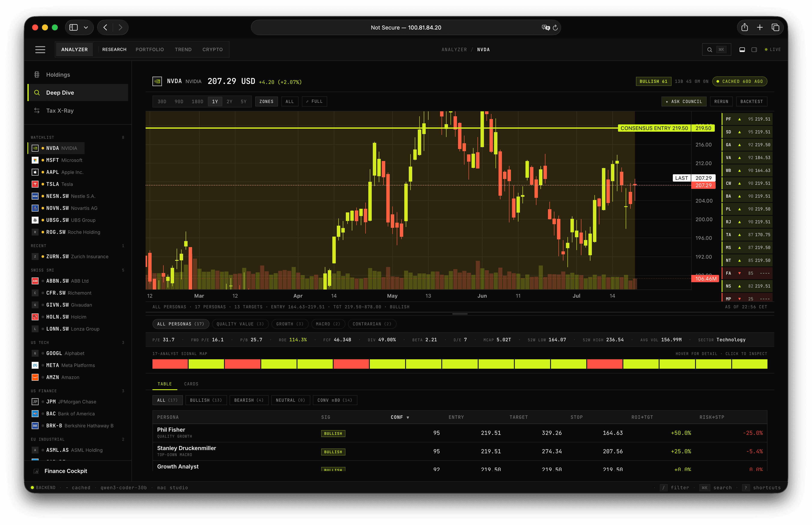812x525 pixels.
Task: Toggle the Zones overlay
Action: [266, 101]
